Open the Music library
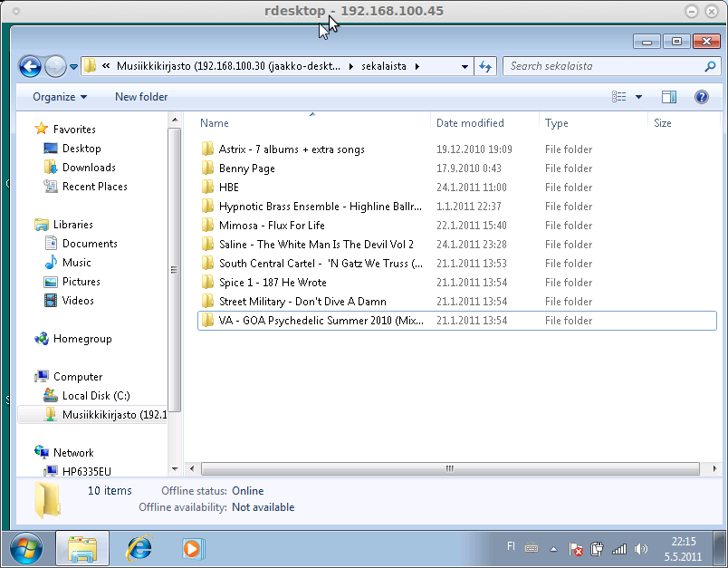Viewport: 728px width, 568px height. click(77, 263)
